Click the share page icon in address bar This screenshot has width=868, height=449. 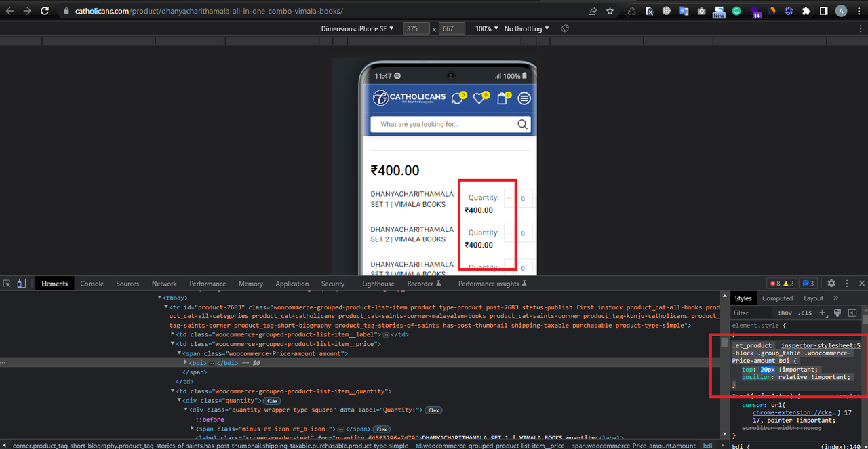point(592,11)
